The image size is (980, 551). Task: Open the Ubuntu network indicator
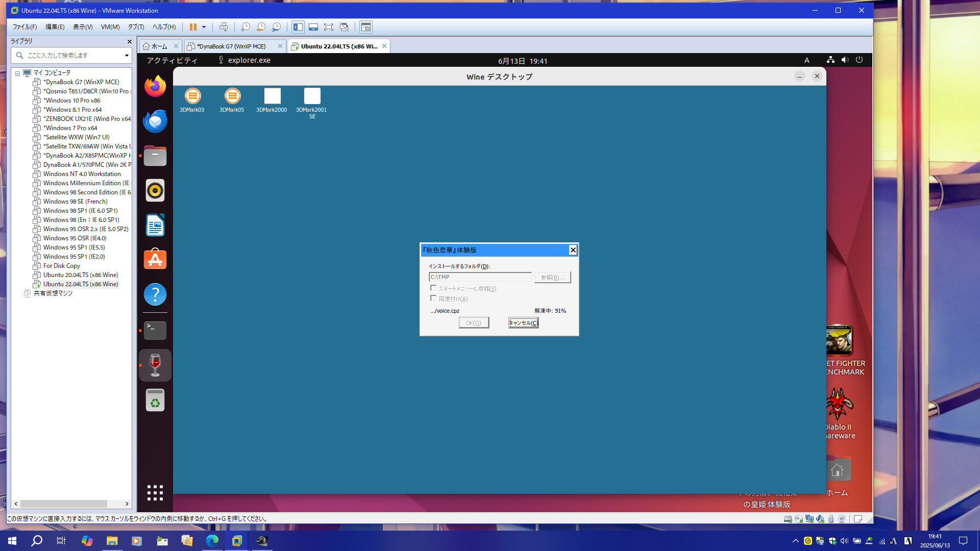[831, 60]
